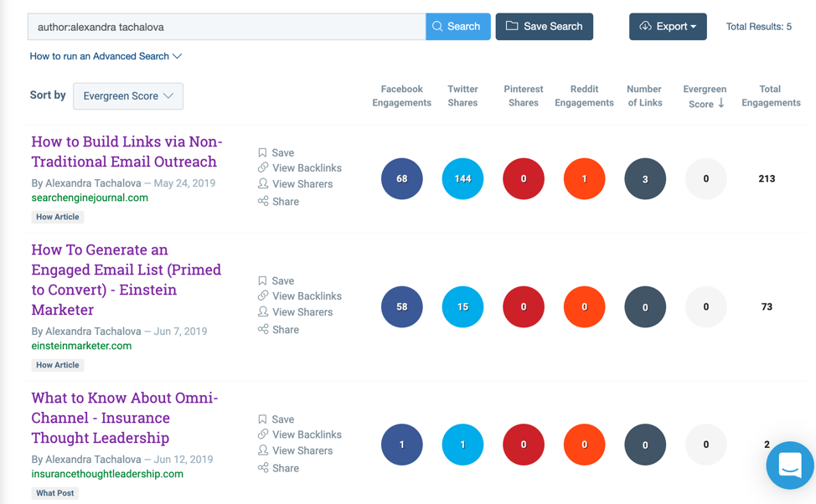Screen dimensions: 816x504
Task: Open the Export dropdown menu
Action: coord(668,27)
